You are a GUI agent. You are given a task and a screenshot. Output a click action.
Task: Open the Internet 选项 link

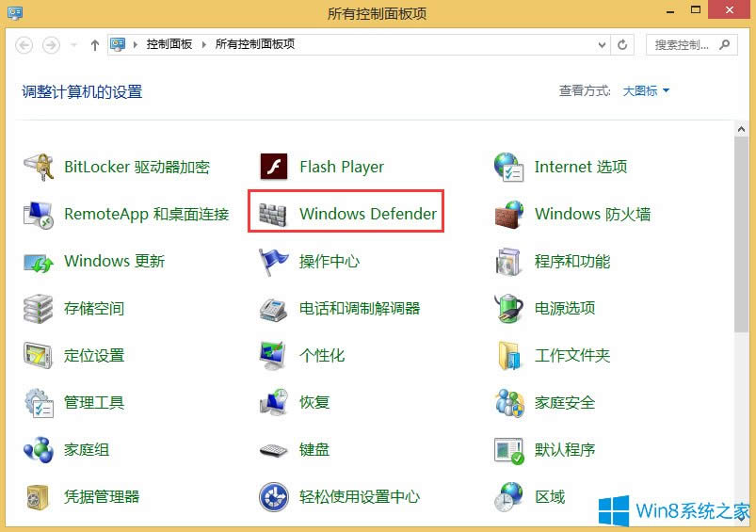pos(580,167)
